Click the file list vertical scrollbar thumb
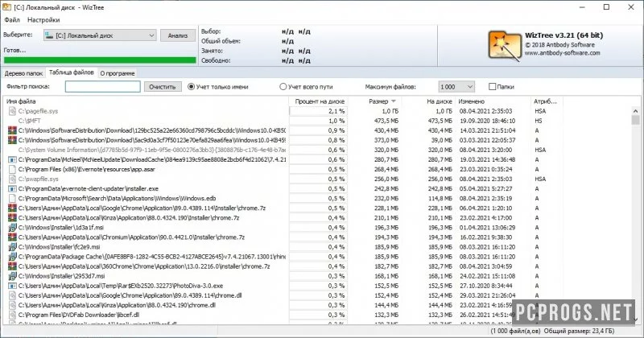Viewport: 644px width, 338px height. (635, 120)
